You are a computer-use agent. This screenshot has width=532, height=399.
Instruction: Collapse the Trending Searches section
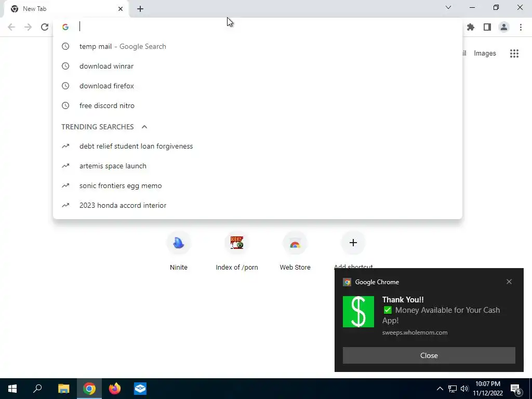[144, 127]
